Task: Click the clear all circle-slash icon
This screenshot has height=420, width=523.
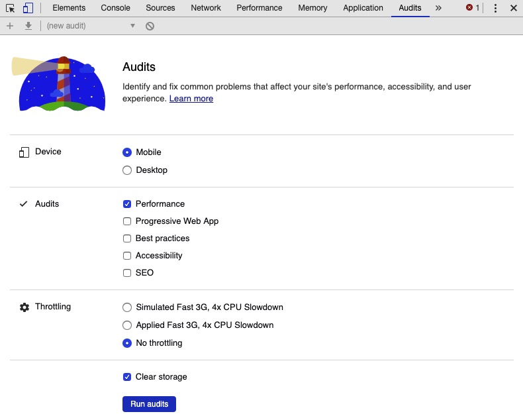Action: point(150,26)
